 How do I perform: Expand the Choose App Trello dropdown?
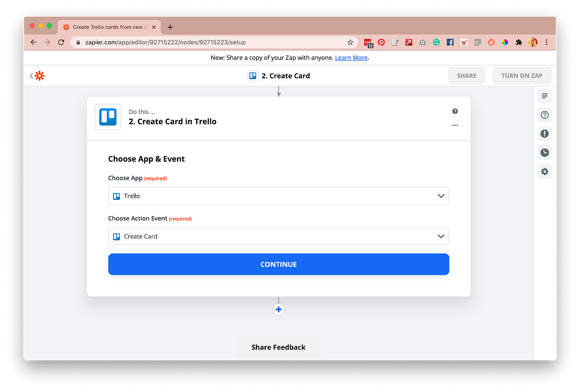point(278,196)
